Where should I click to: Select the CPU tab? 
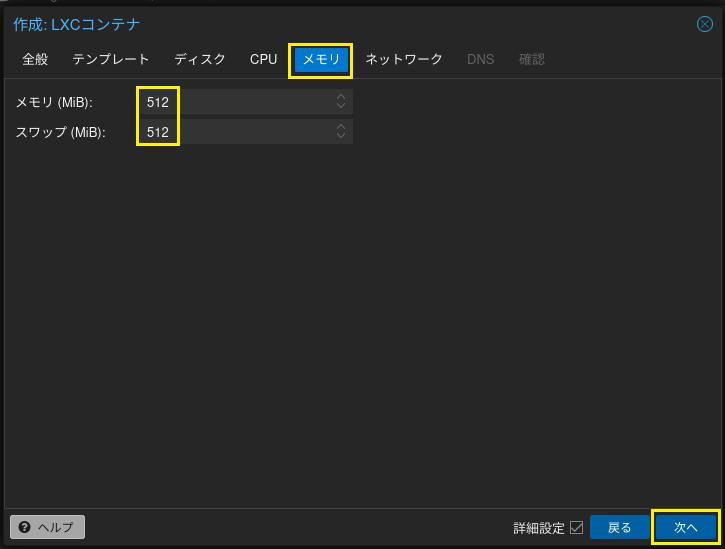click(x=263, y=59)
